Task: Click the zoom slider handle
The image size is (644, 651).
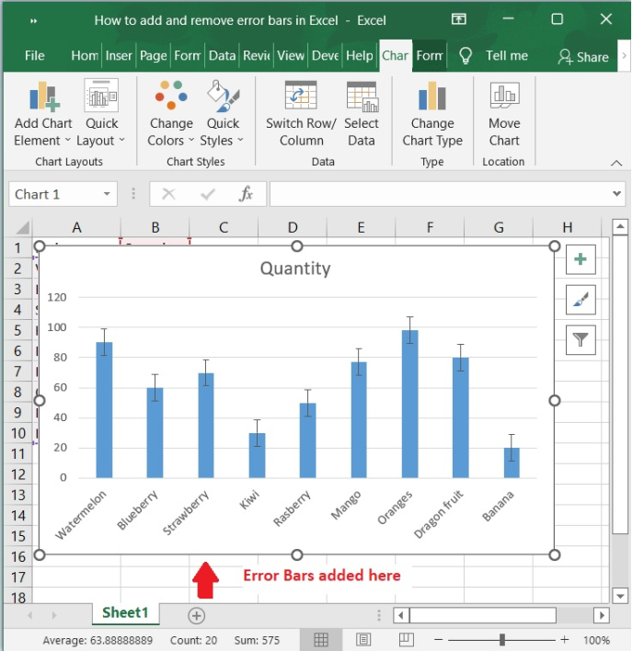Action: [x=502, y=640]
